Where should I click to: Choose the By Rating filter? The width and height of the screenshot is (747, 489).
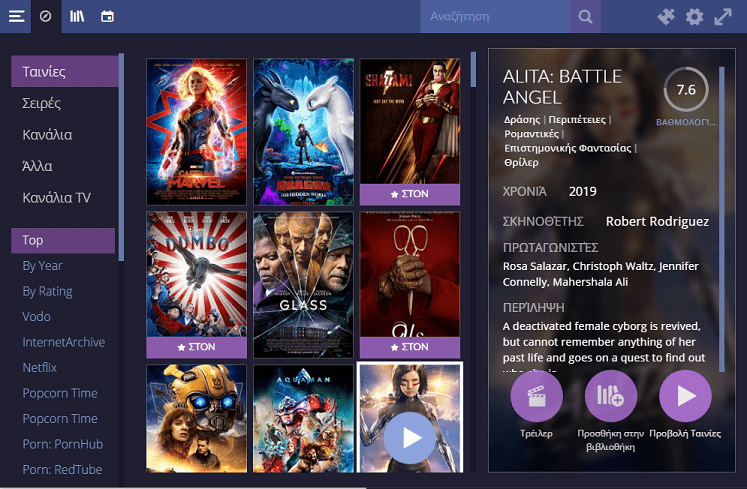48,291
